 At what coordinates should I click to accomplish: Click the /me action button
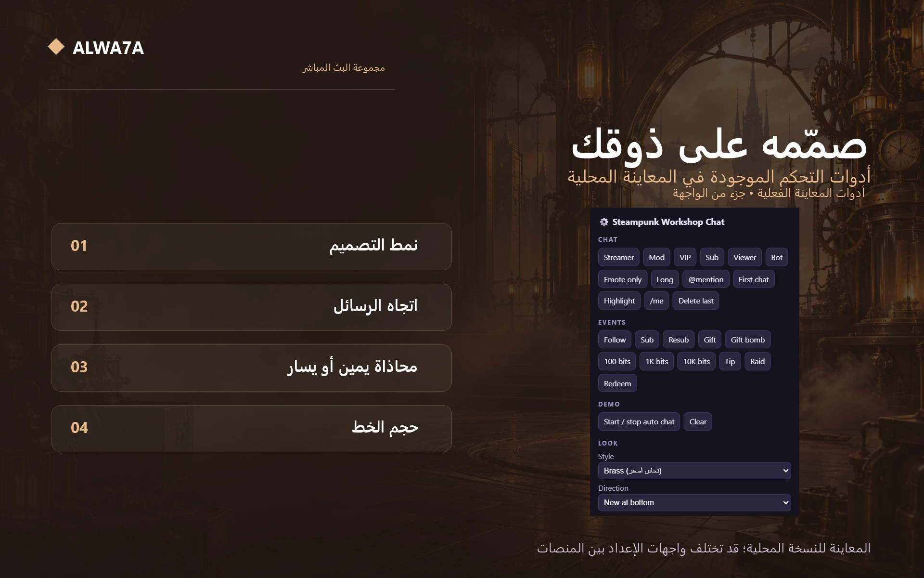coord(656,301)
